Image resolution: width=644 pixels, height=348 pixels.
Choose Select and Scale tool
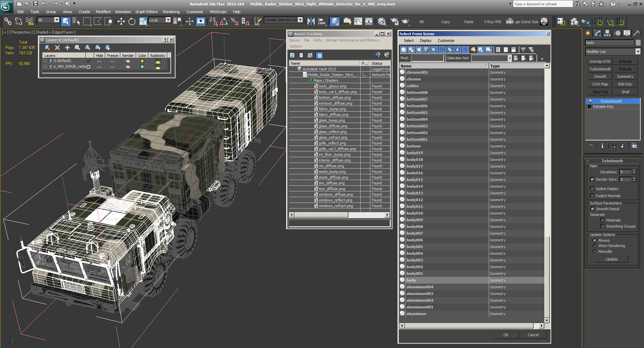click(143, 21)
